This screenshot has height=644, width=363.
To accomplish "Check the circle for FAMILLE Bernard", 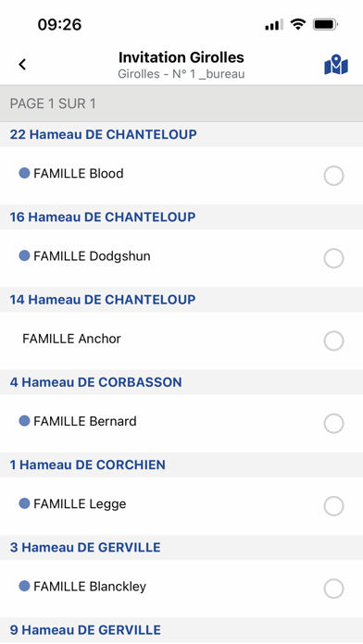I will (333, 424).
